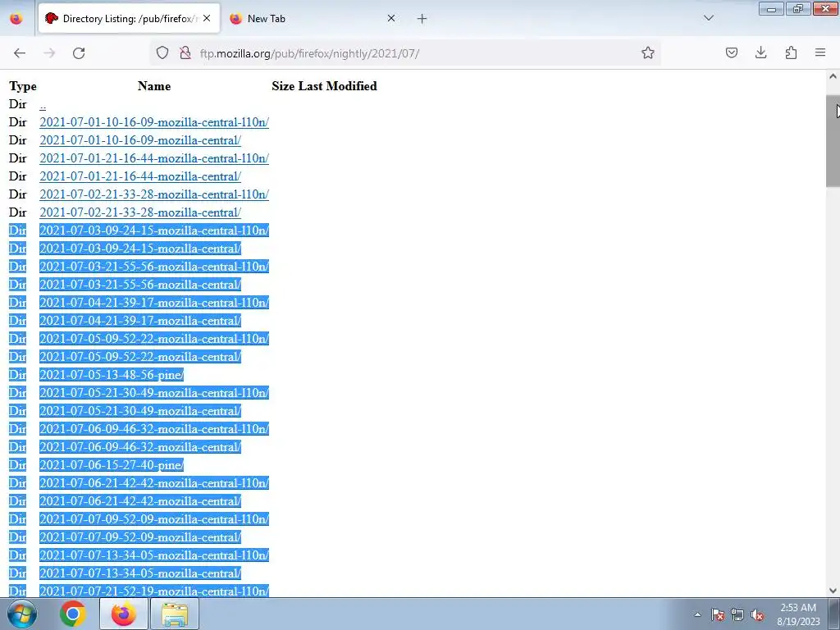This screenshot has height=630, width=840.
Task: Bookmark this page with the star icon
Action: tap(648, 53)
